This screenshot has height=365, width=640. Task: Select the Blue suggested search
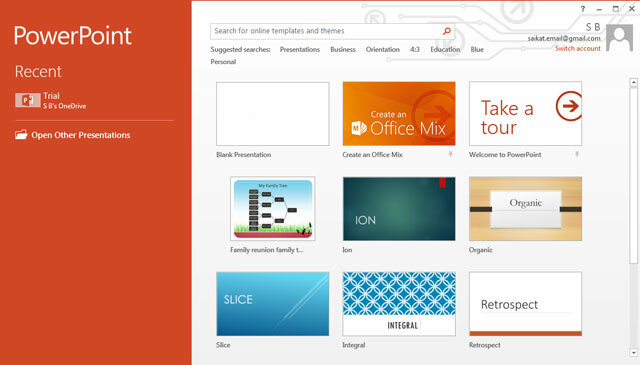click(477, 49)
